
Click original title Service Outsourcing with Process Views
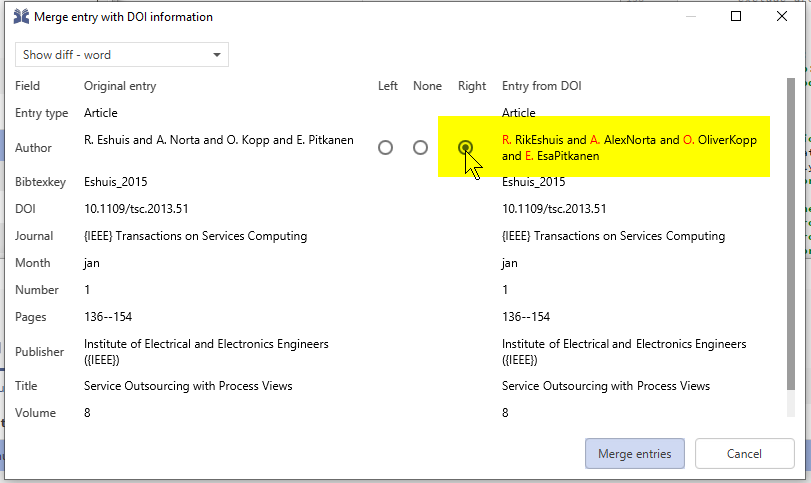point(188,386)
